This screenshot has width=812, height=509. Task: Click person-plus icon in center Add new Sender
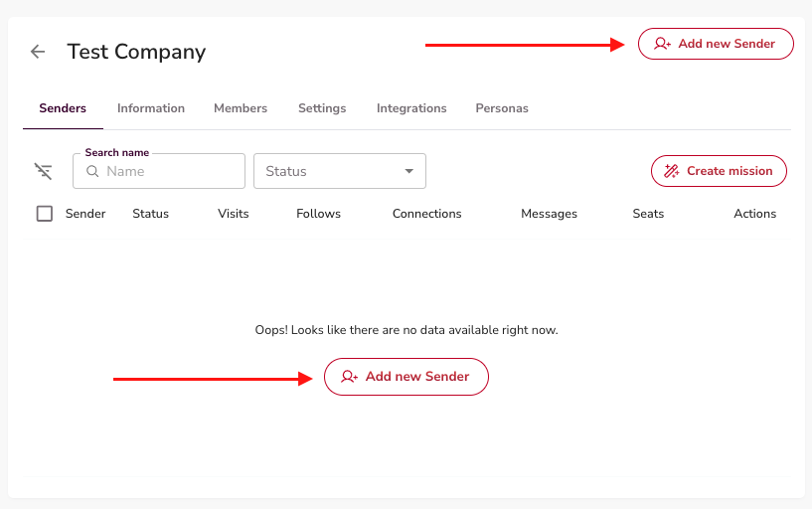tap(349, 377)
